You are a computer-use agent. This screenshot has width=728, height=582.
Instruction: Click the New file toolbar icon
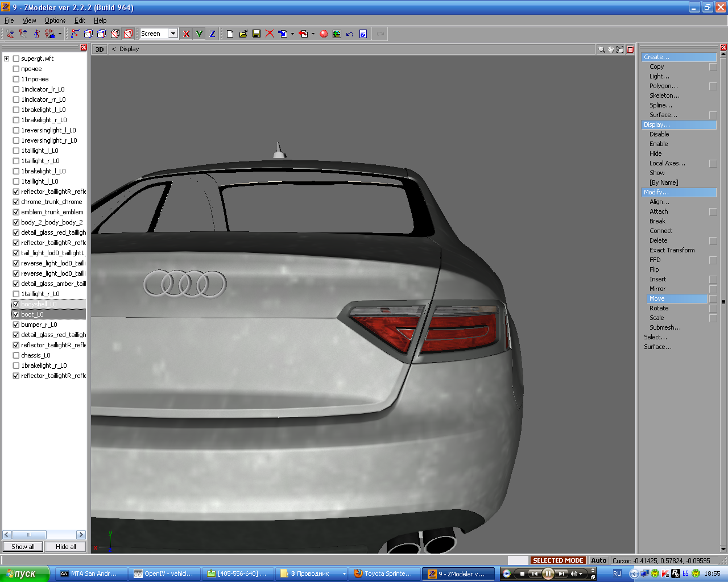click(x=230, y=34)
